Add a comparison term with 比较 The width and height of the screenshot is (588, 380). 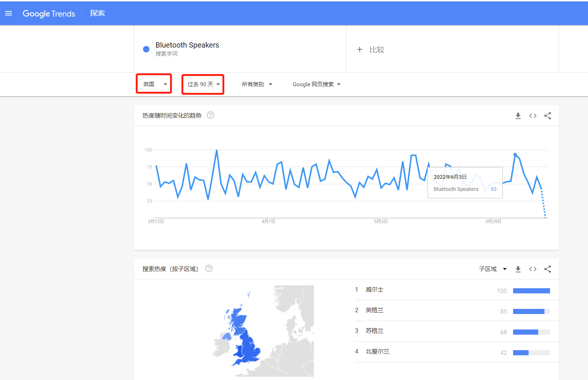pyautogui.click(x=377, y=50)
